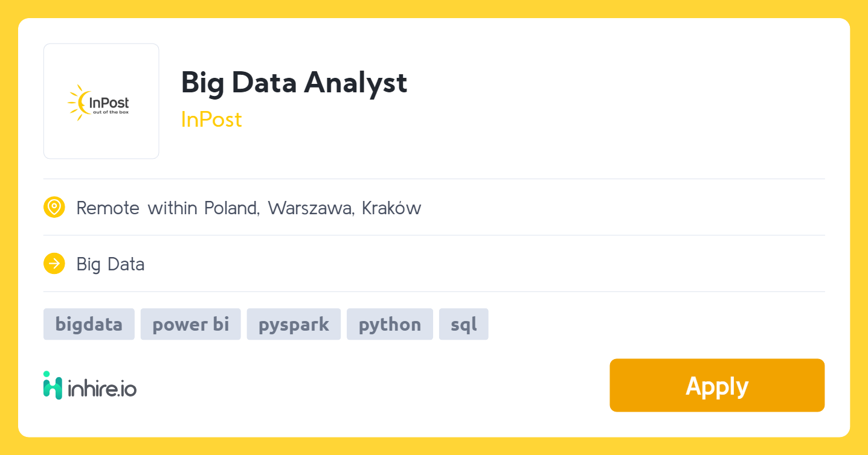Click the sun symbol in InPost logo
Viewport: 868px width, 455px height.
[77, 102]
